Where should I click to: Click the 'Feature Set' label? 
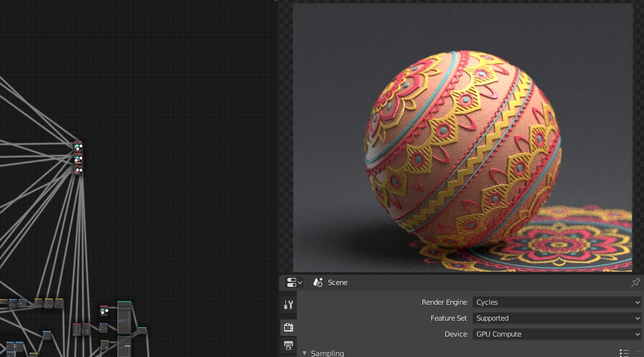pyautogui.click(x=449, y=318)
